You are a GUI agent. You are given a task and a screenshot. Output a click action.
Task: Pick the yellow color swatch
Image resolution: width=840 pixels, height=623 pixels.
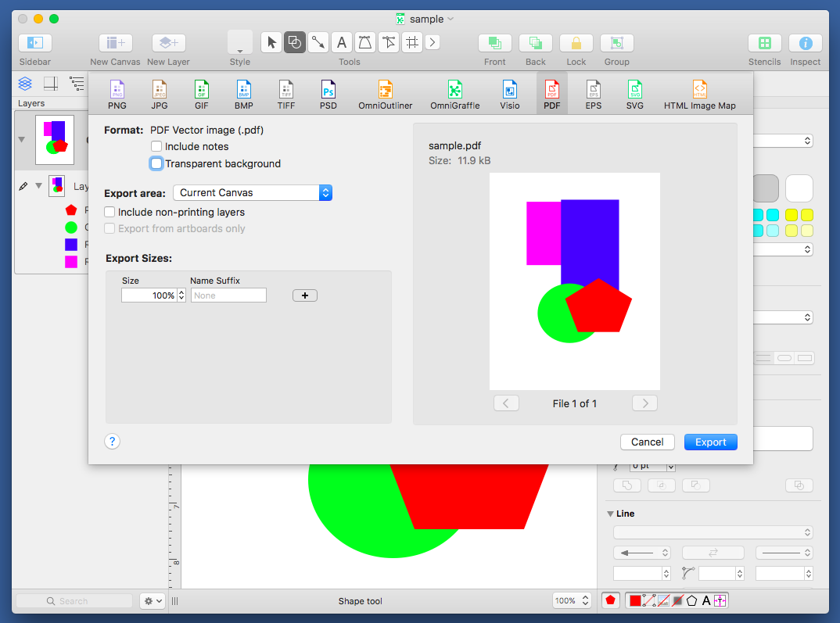point(792,215)
